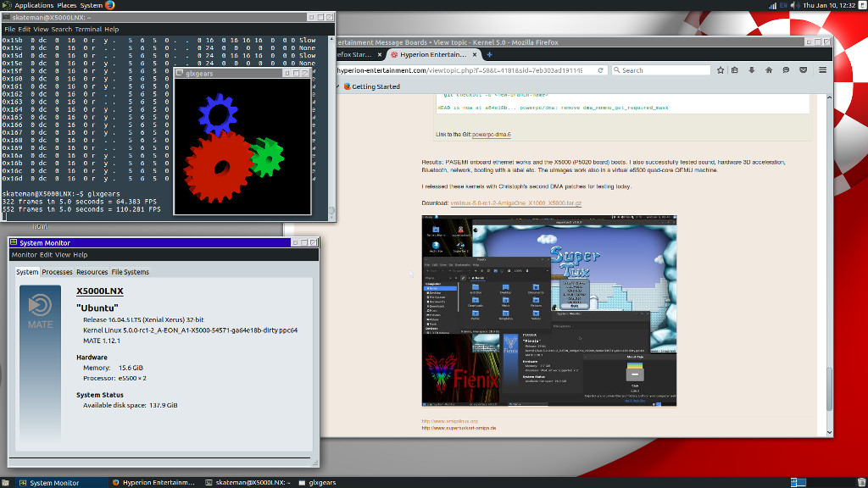Viewport: 868px width, 488px height.
Task: Open the Firefox hamburger menu
Action: [x=822, y=70]
